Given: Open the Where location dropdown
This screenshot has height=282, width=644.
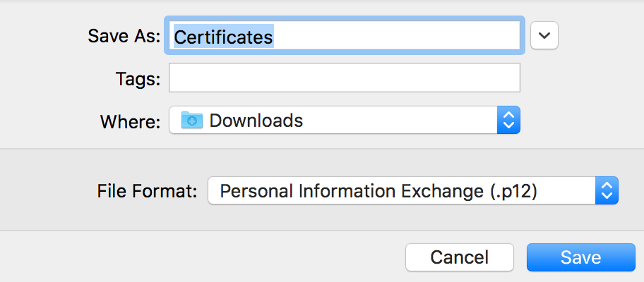Looking at the screenshot, I should 345,120.
